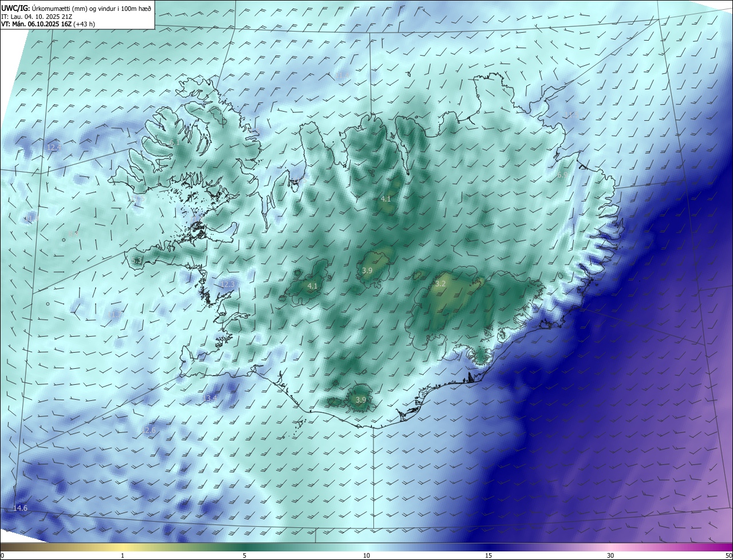Click the 3.9 value on the southern coastal glacier
The width and height of the screenshot is (733, 560).
tap(360, 400)
